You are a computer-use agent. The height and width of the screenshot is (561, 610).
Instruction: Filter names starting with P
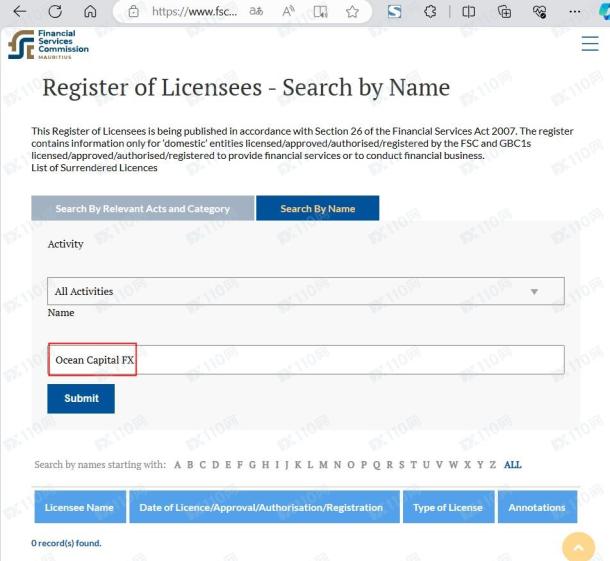(364, 465)
